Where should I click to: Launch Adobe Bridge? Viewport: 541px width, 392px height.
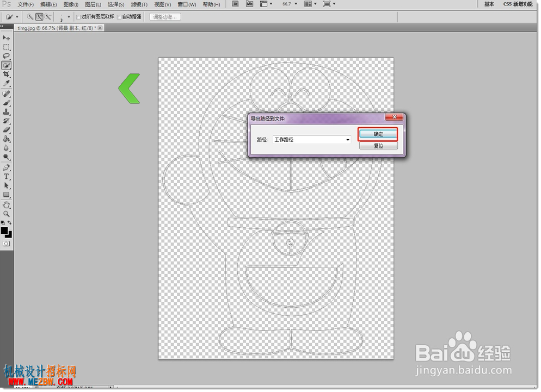coord(235,4)
